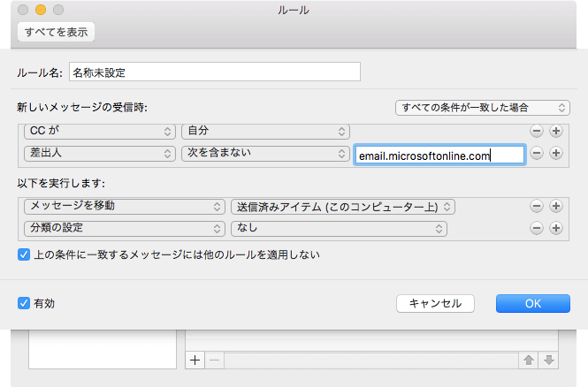The image size is (588, 387).
Task: Open the 差出人 condition dropdown
Action: pyautogui.click(x=100, y=153)
